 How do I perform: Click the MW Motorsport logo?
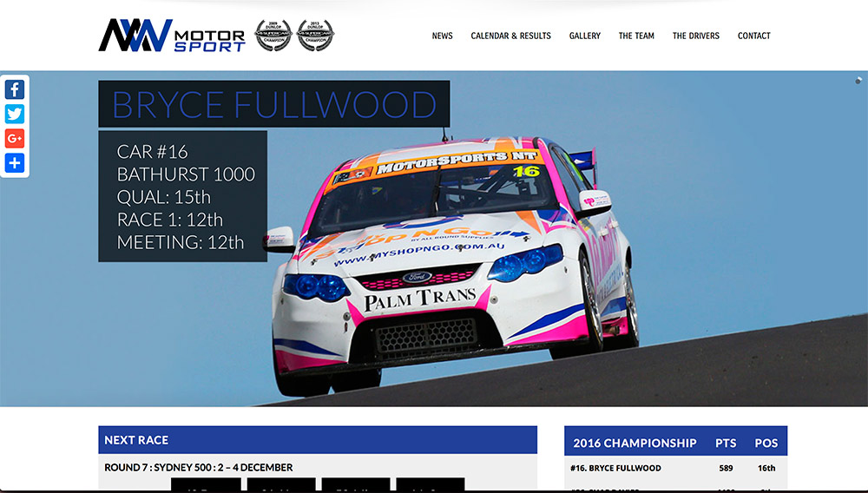(172, 36)
